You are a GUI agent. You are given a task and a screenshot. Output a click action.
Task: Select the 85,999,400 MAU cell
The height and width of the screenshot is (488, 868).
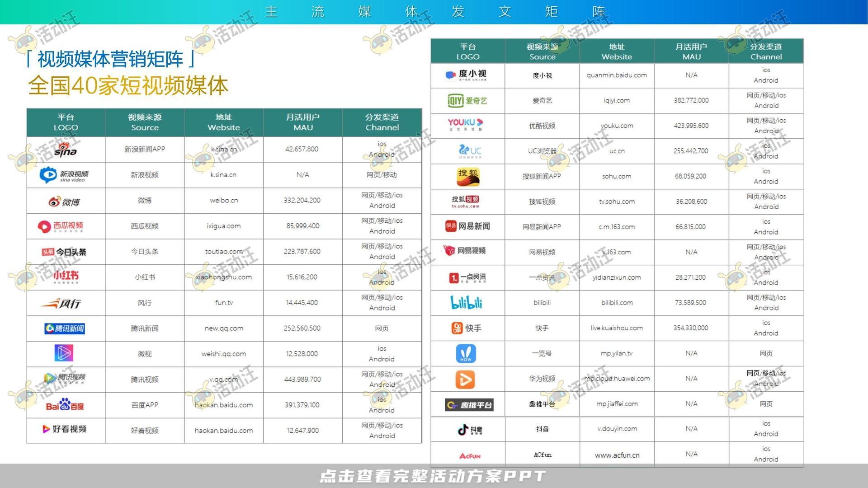[302, 226]
